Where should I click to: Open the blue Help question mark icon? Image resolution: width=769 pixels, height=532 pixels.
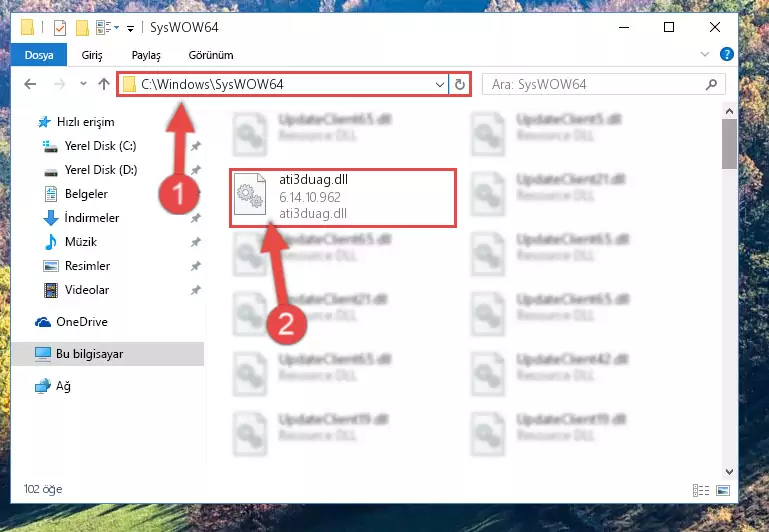pos(726,54)
